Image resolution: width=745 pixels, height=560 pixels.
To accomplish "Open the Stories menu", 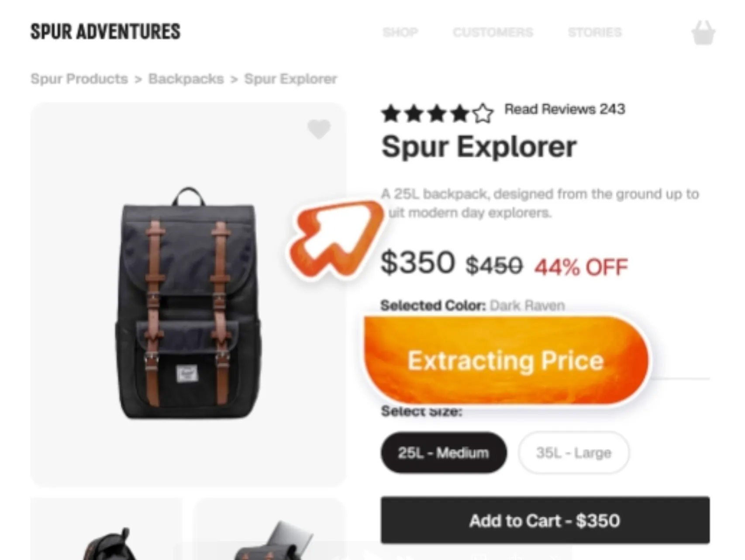I will click(x=595, y=32).
